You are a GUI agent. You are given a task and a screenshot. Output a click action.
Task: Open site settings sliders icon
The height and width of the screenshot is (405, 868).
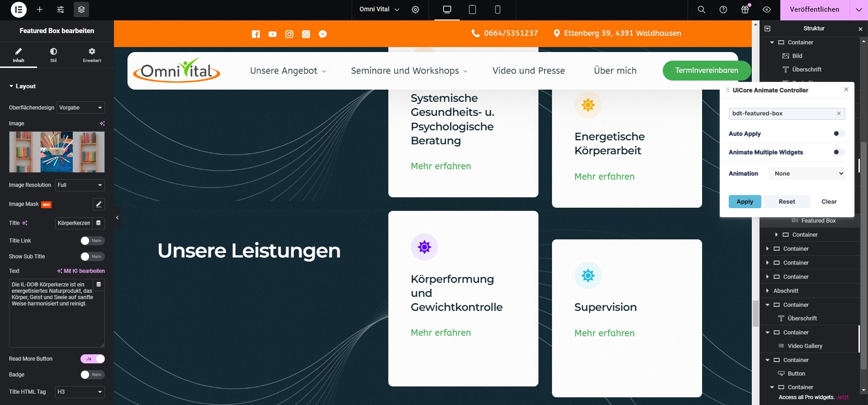[x=61, y=10]
